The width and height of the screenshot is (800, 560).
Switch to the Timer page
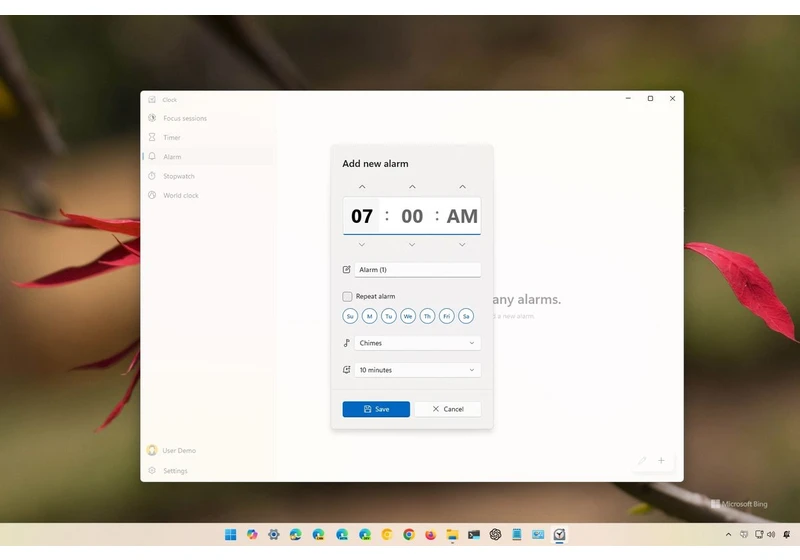[208, 138]
